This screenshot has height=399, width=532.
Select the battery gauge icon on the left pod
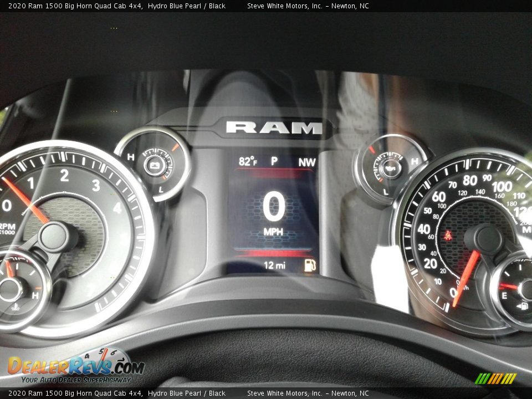click(154, 165)
